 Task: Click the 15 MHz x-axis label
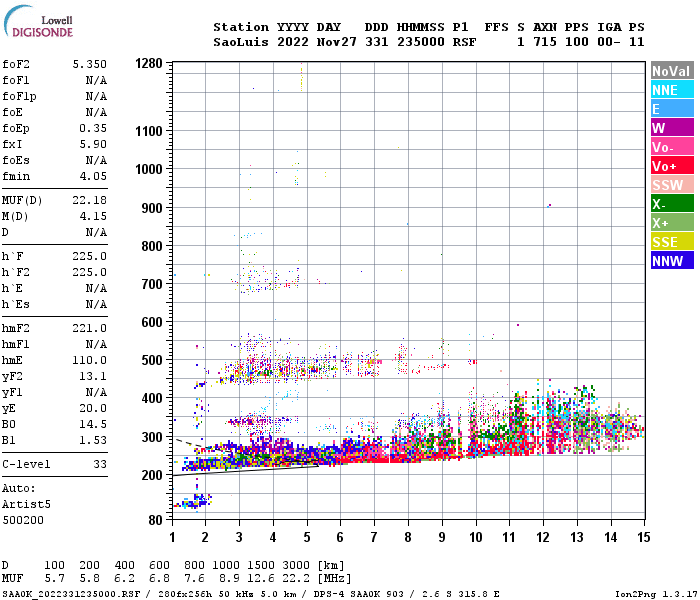pyautogui.click(x=644, y=537)
